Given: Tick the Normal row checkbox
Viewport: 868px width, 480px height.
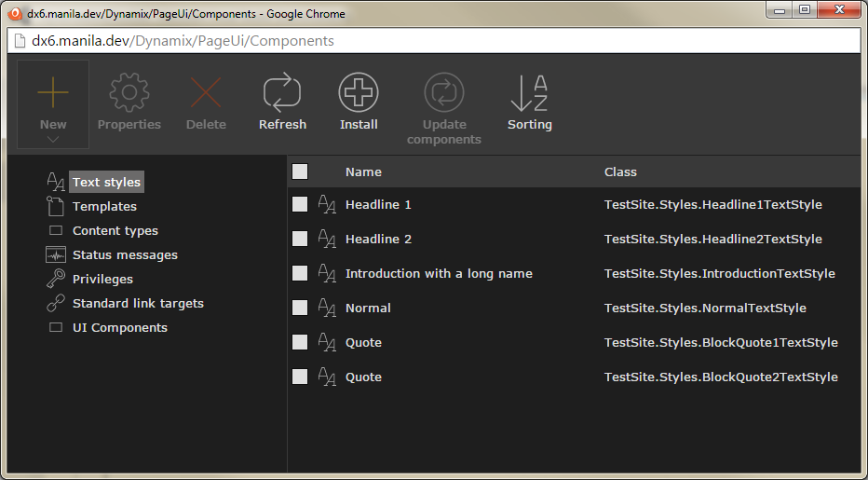Looking at the screenshot, I should [300, 308].
